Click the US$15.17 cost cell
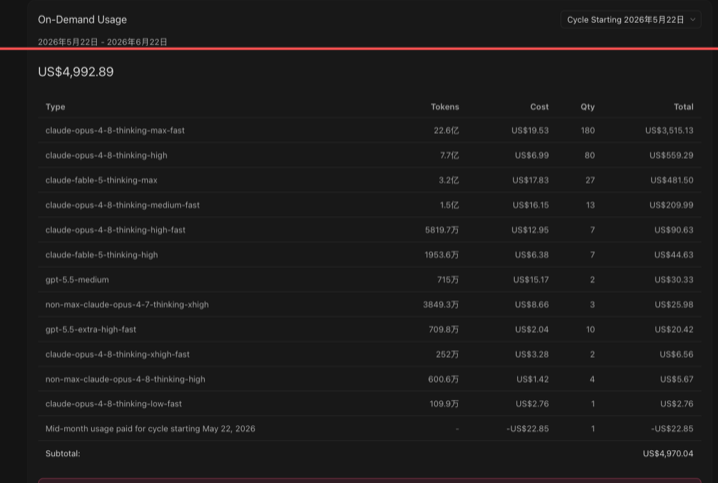Viewport: 718px width, 483px height. click(531, 280)
